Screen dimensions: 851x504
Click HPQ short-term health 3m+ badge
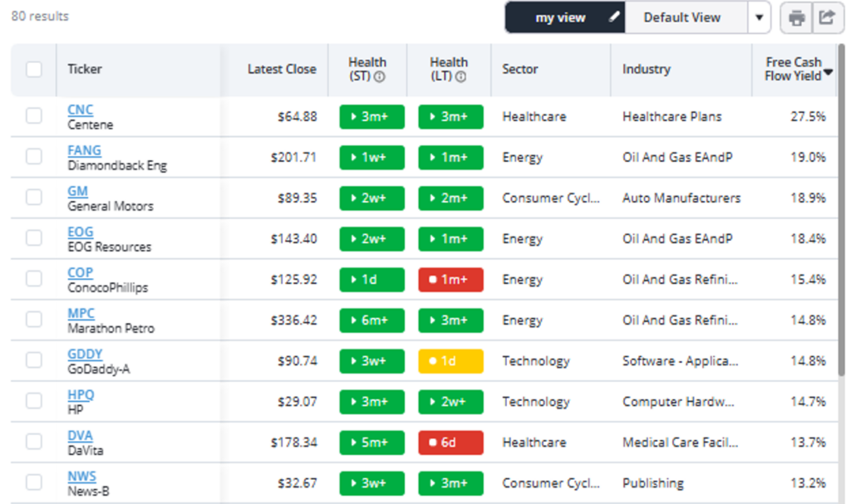point(371,402)
